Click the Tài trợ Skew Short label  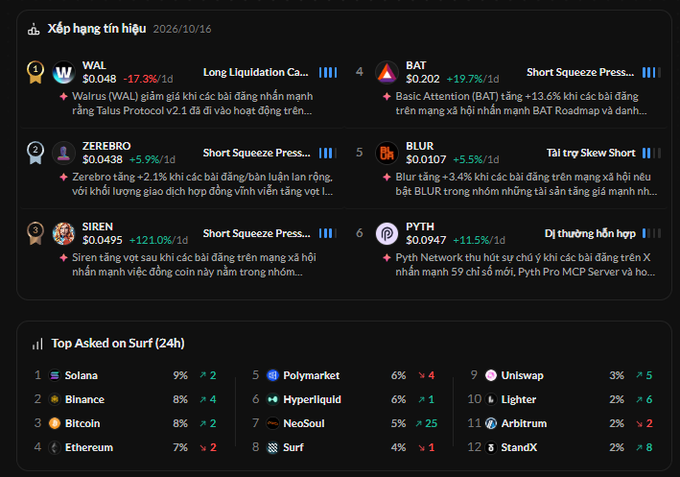[591, 153]
